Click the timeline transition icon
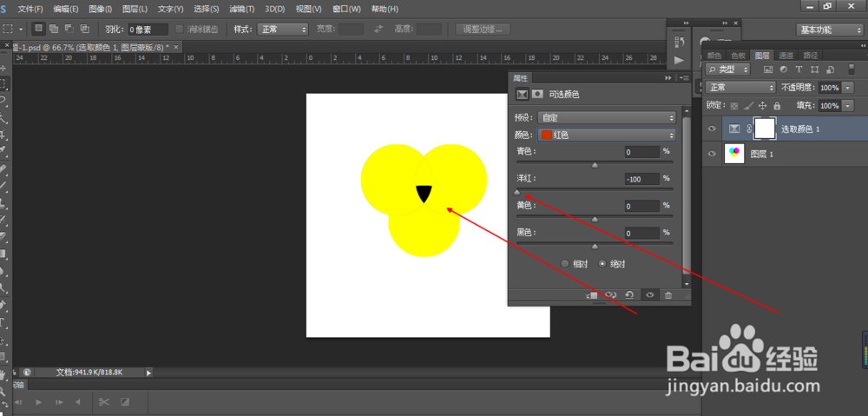The width and height of the screenshot is (868, 416). [125, 401]
